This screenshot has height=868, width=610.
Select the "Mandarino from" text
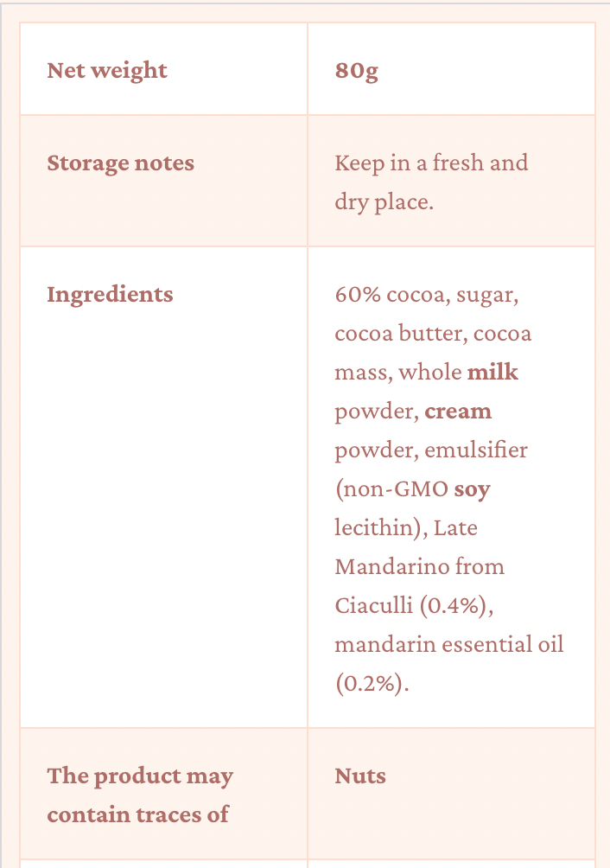(x=420, y=567)
